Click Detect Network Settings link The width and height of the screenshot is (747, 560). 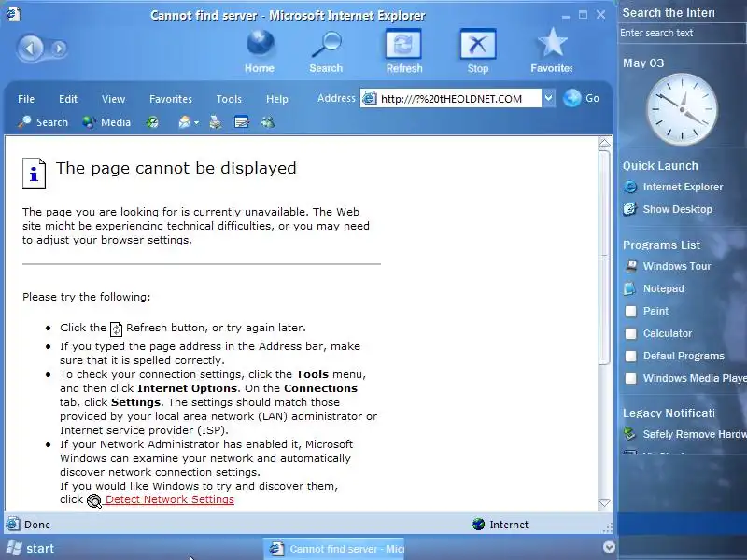170,499
